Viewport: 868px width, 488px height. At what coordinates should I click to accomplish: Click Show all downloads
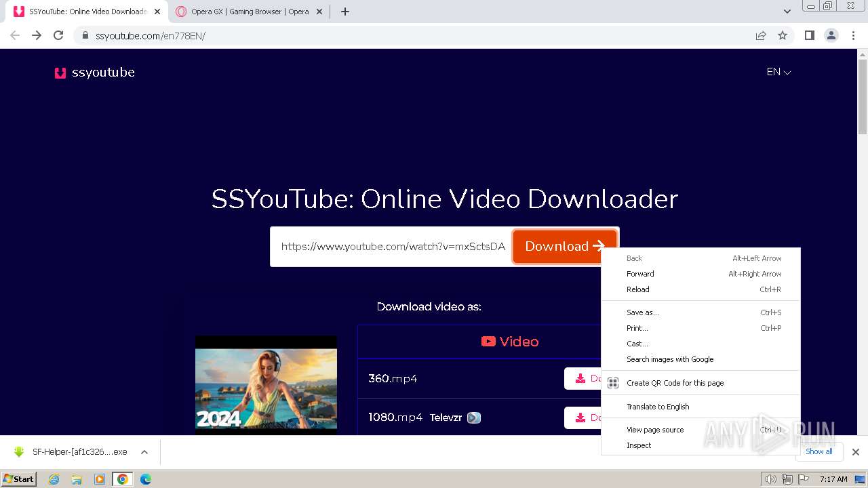click(819, 451)
